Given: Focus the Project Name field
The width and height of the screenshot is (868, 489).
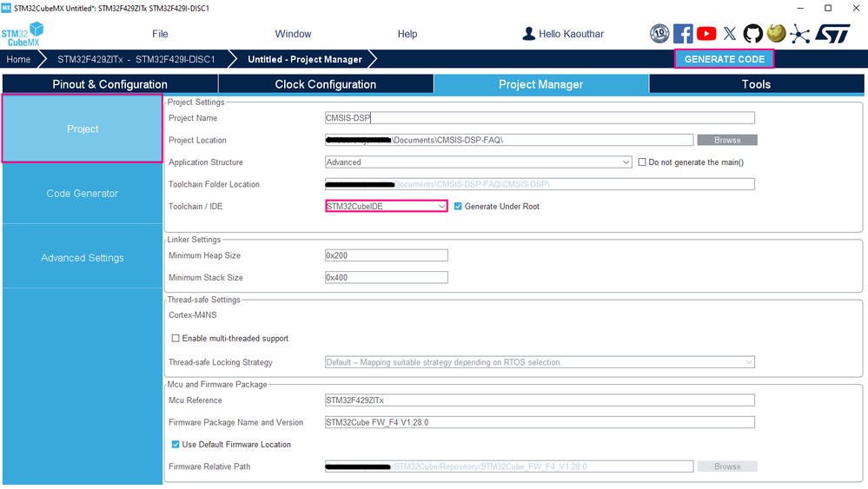Looking at the screenshot, I should point(540,118).
